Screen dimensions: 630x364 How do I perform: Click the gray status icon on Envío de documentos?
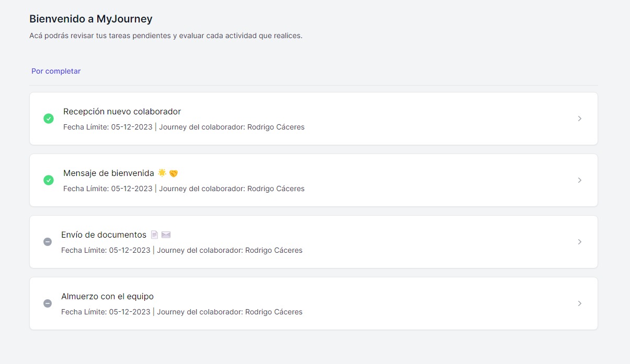click(48, 242)
